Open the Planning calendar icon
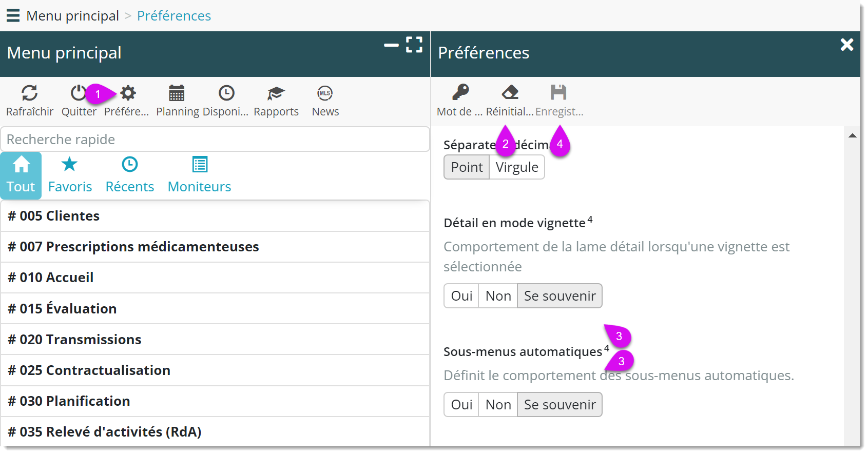This screenshot has height=454, width=868. [x=177, y=93]
